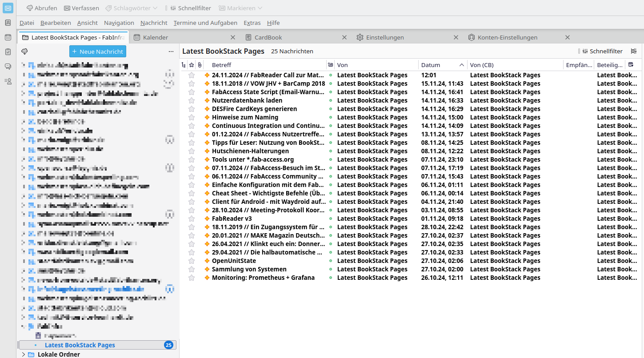
Task: Open the Schlagwörter dropdown in toolbar
Action: point(132,8)
